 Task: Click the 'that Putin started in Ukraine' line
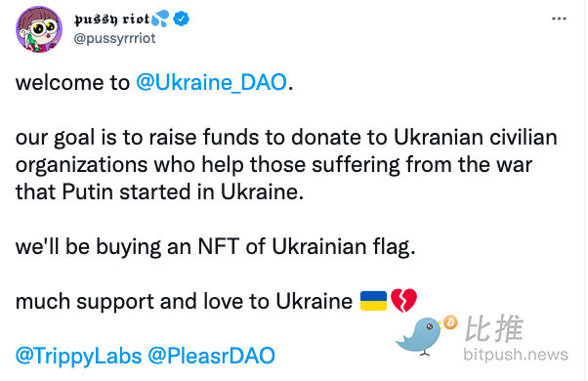(159, 192)
